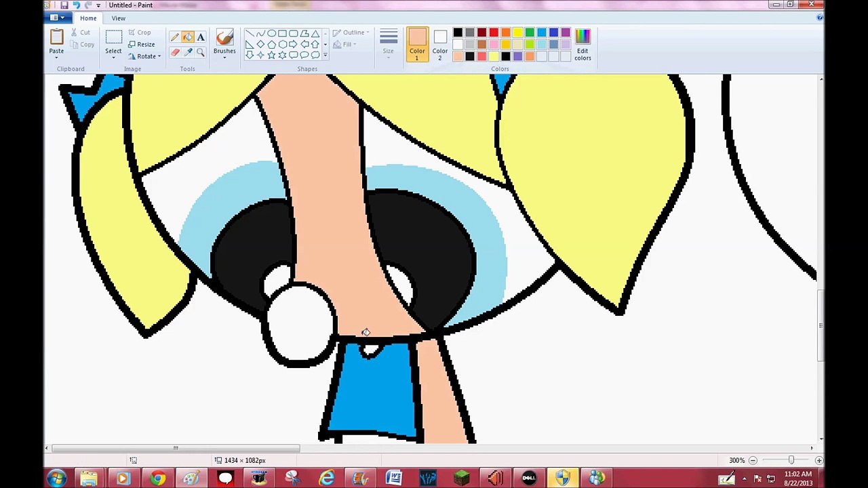Choose the oval shape
This screenshot has width=868, height=488.
click(271, 34)
